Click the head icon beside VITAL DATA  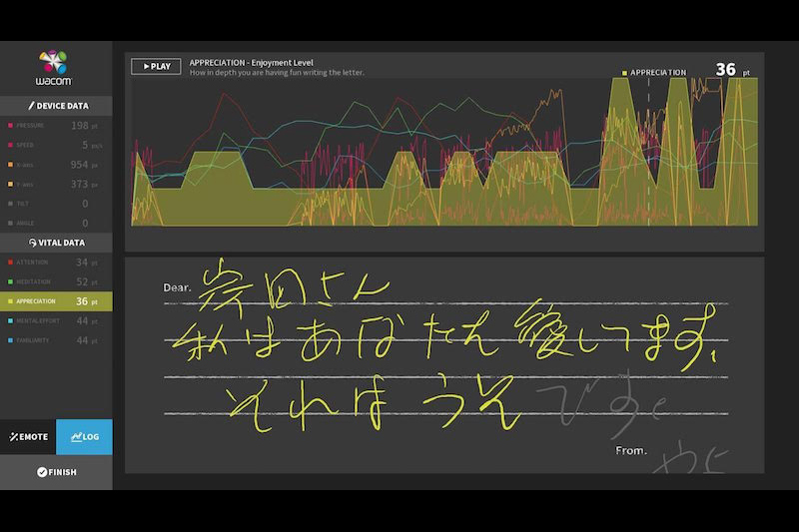[x=33, y=243]
